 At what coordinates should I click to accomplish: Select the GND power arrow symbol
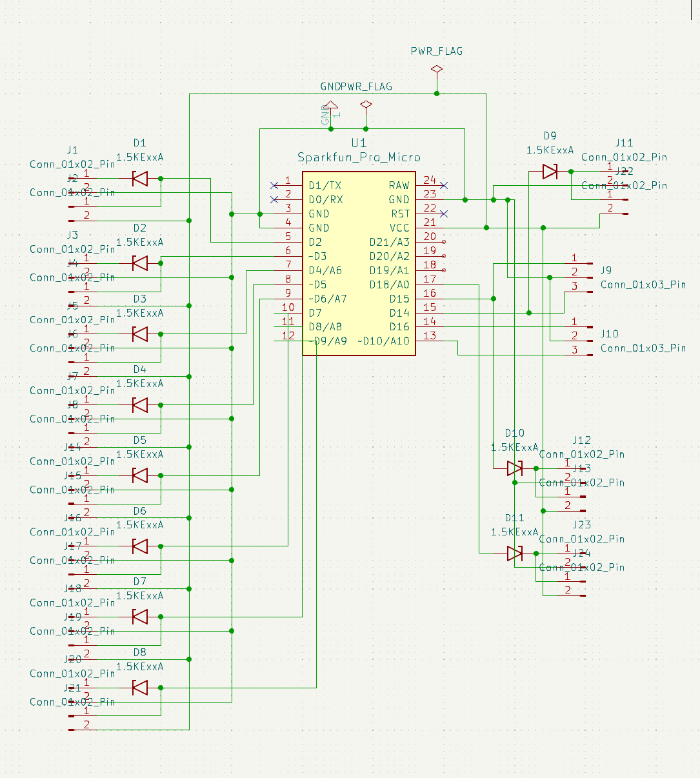click(331, 106)
